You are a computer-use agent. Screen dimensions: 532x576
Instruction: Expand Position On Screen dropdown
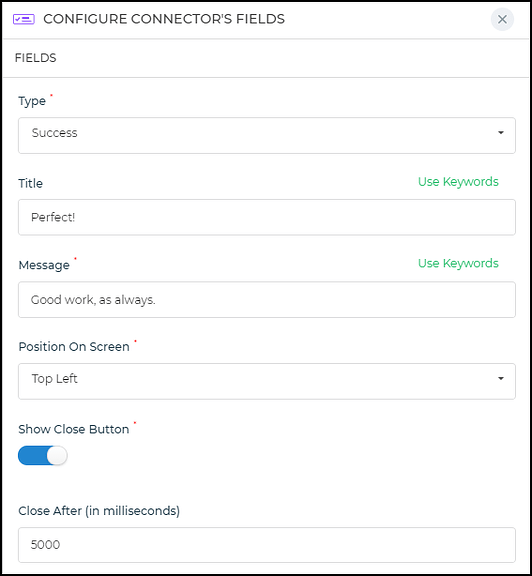tap(267, 381)
